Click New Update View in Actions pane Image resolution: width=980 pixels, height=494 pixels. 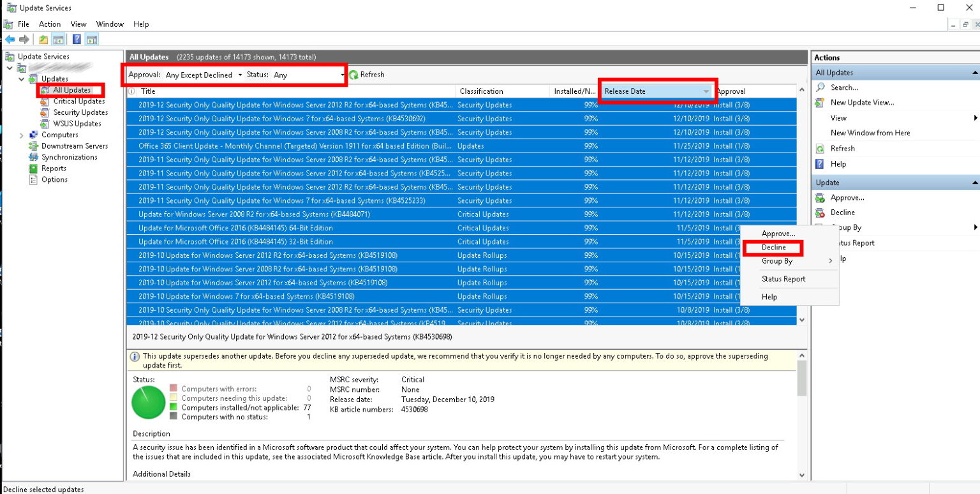pos(862,103)
